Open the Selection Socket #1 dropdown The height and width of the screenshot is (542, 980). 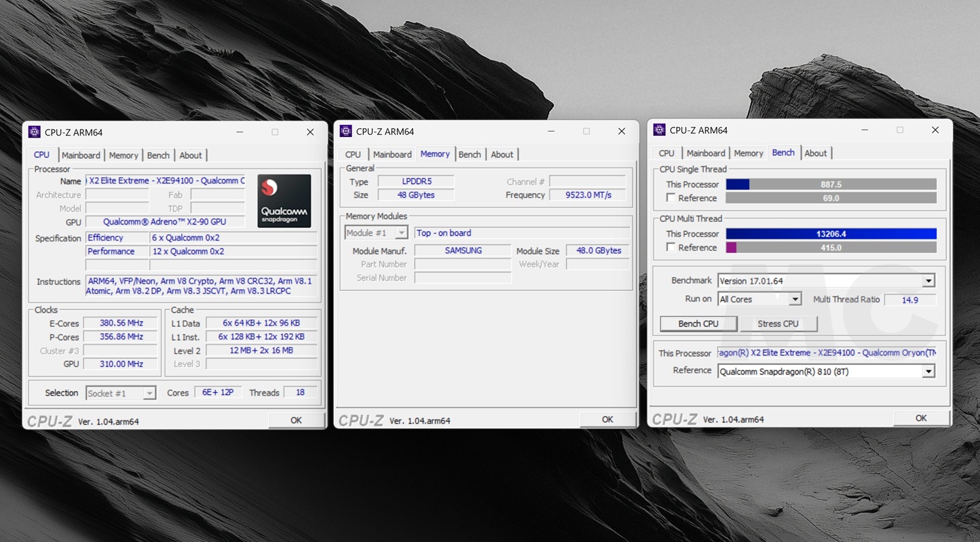(151, 393)
